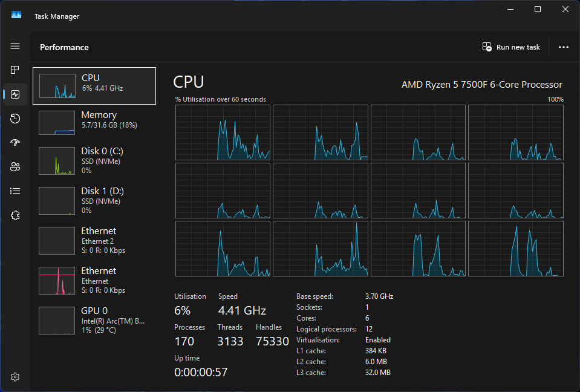This screenshot has height=392, width=580.
Task: Switch to the Users page
Action: pyautogui.click(x=15, y=167)
